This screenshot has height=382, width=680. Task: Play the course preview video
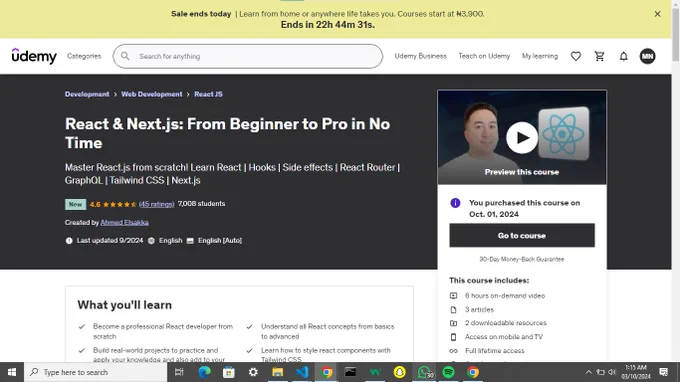(x=522, y=137)
